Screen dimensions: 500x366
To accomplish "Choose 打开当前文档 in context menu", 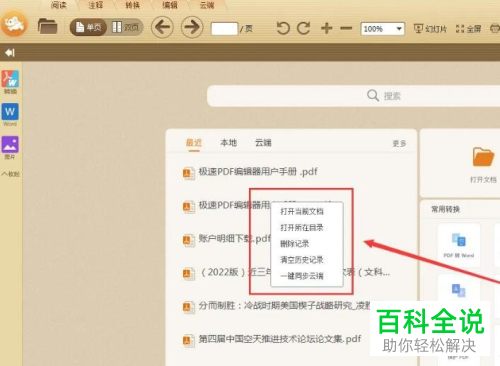I will click(302, 211).
